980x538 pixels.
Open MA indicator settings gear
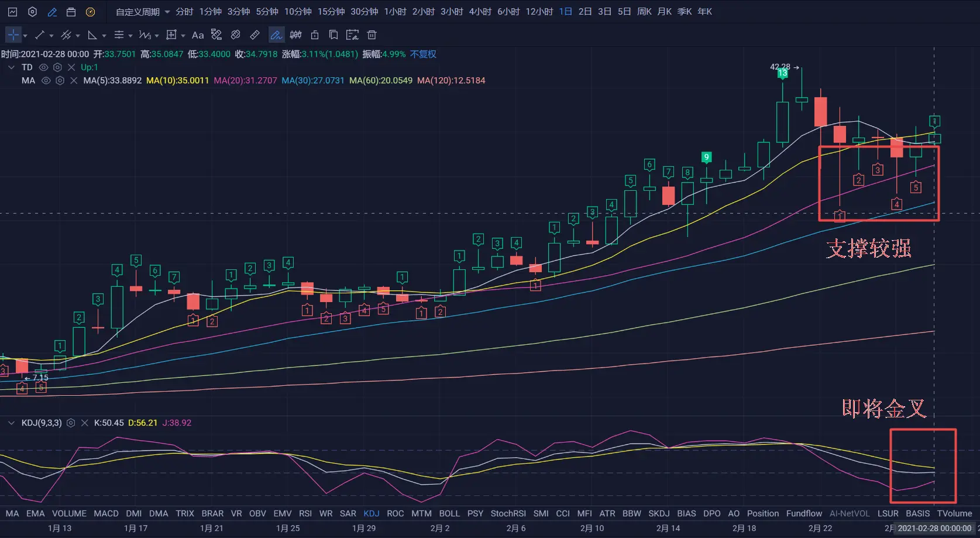60,81
